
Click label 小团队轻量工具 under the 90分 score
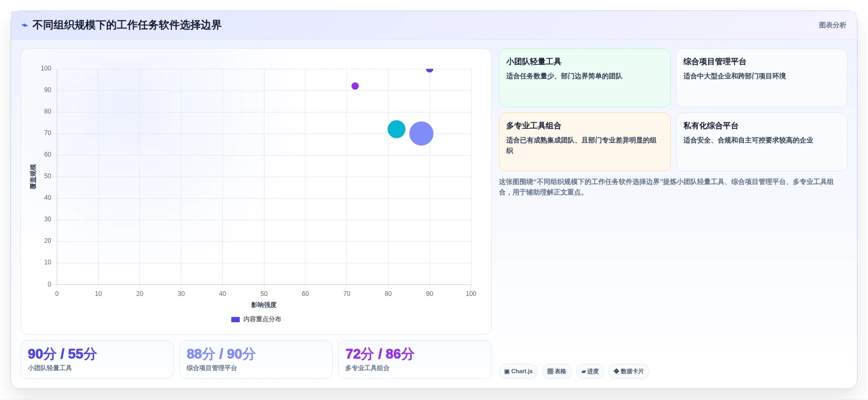[x=50, y=368]
